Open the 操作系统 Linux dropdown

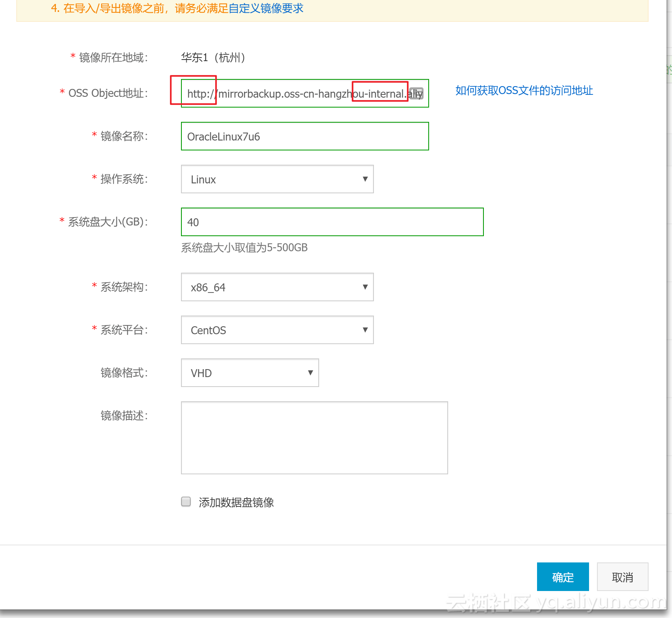pos(277,179)
